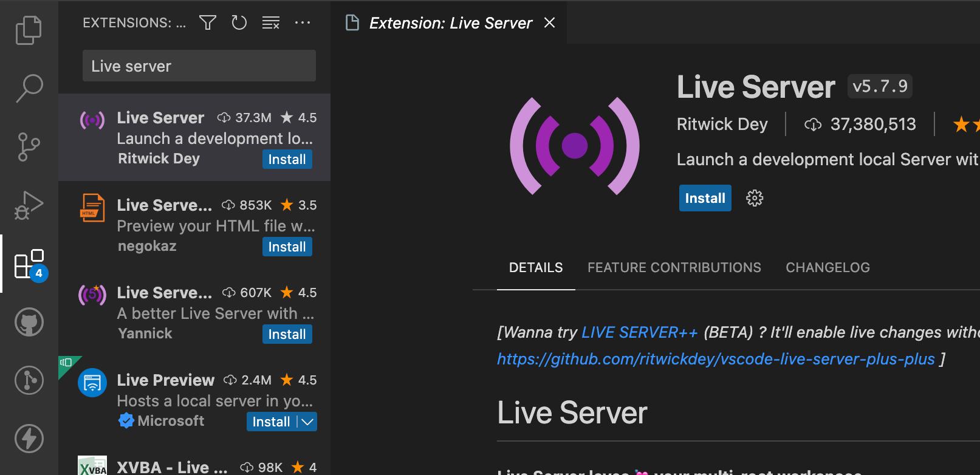Click the install count download icon in details
This screenshot has width=980, height=475.
[x=812, y=125]
